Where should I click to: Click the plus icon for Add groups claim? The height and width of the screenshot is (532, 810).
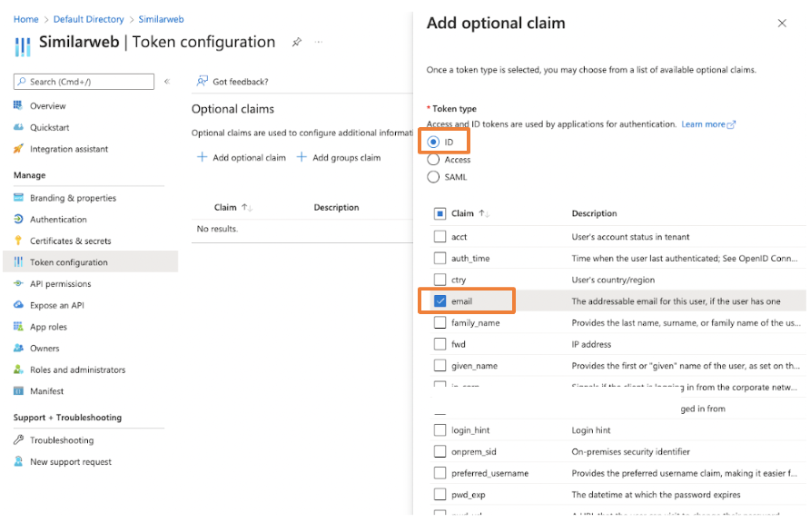tap(301, 158)
